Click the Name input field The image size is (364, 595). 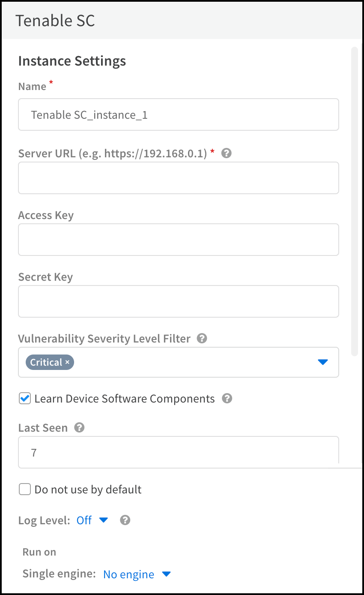[178, 114]
